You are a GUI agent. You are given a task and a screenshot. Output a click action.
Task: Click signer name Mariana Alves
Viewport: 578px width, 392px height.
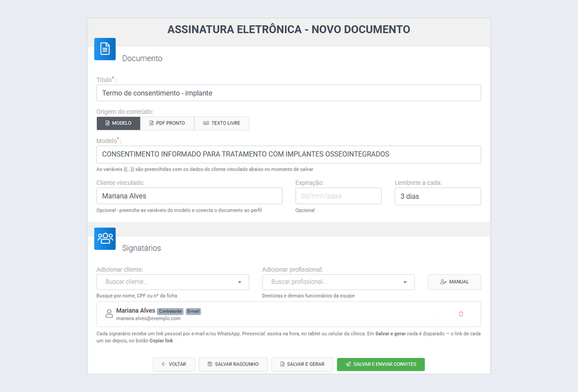coord(136,310)
